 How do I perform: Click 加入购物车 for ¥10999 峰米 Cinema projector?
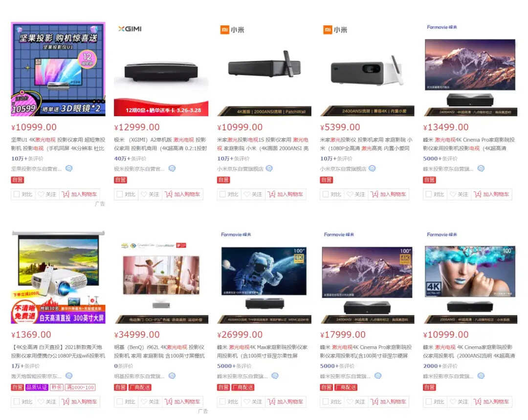pyautogui.click(x=492, y=402)
